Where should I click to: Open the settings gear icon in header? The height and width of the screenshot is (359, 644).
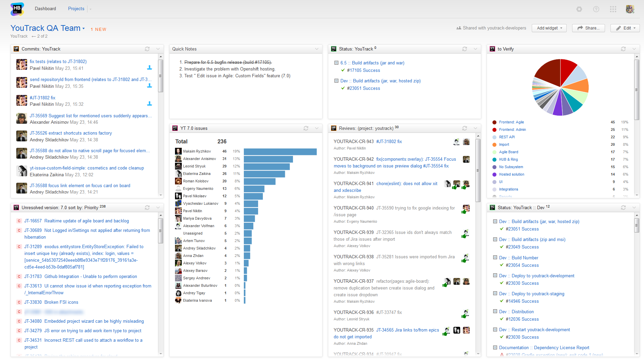click(579, 9)
